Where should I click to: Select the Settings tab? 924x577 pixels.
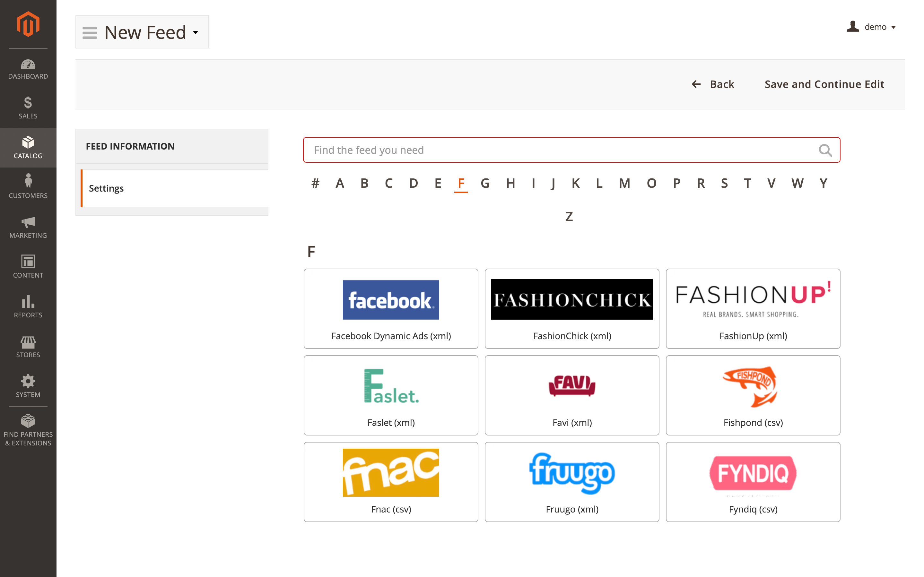[106, 188]
